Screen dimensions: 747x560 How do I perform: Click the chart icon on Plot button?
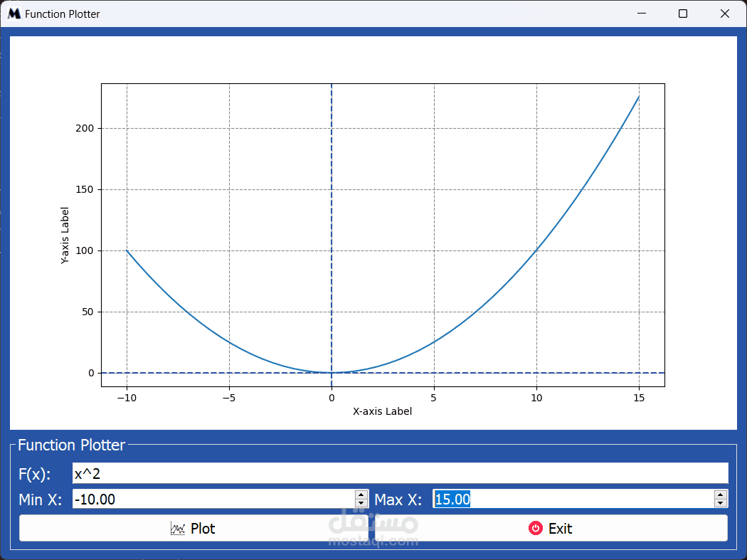pos(178,528)
